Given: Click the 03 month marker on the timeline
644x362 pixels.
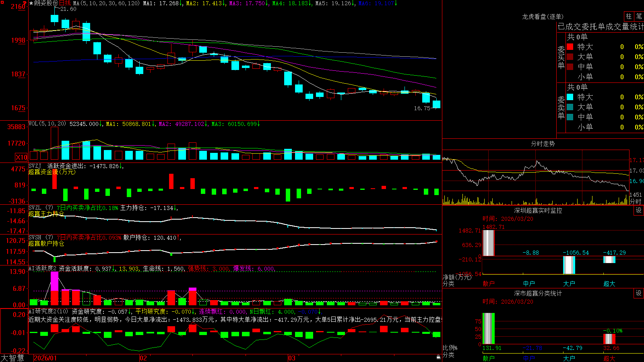Looking at the screenshot, I should [x=292, y=358].
